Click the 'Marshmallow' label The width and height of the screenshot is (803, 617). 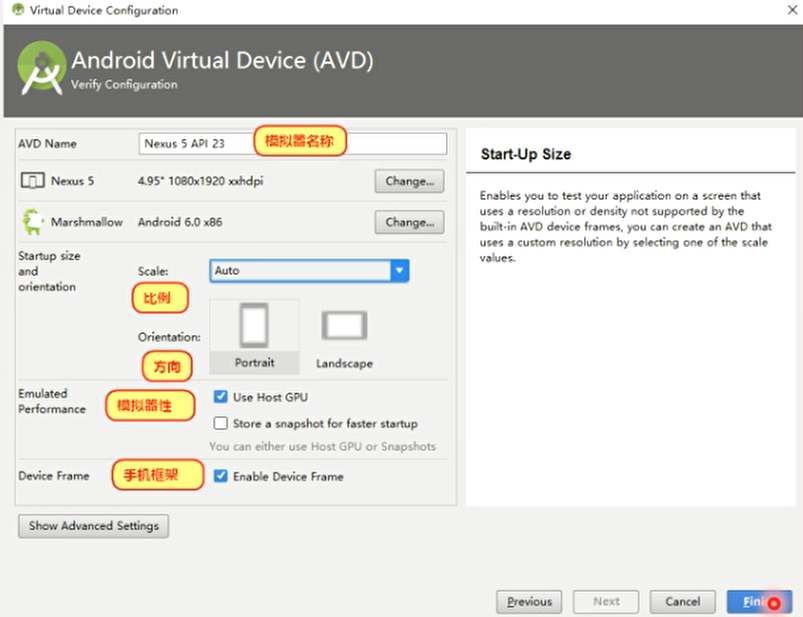(87, 222)
